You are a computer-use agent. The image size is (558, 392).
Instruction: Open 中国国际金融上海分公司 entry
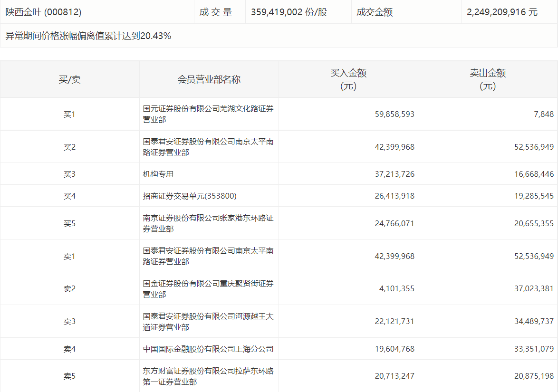208,349
